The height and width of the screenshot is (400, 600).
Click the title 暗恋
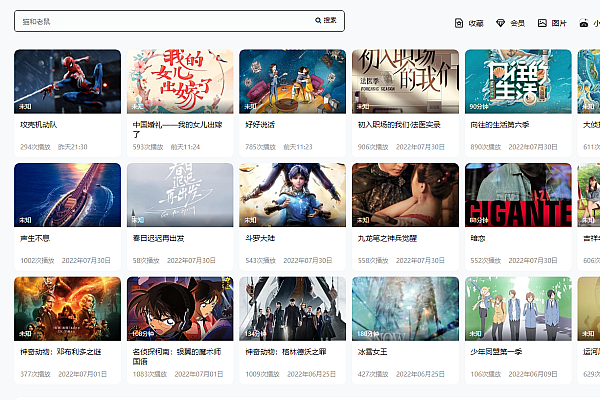(478, 238)
